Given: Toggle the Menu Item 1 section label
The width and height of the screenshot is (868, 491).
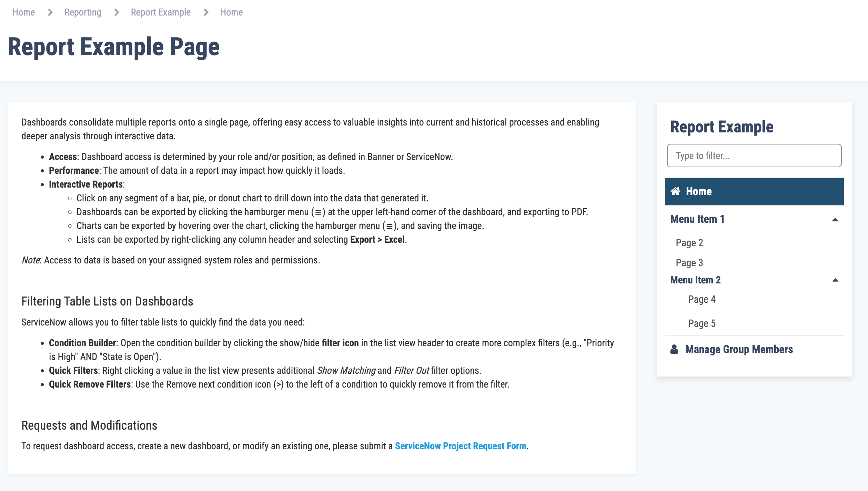Looking at the screenshot, I should click(x=697, y=219).
